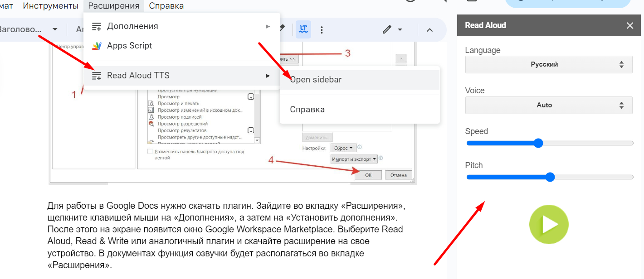Toggle the LanguageTool LT toolbar icon
Viewport: 644px width, 279px height.
coord(303,29)
